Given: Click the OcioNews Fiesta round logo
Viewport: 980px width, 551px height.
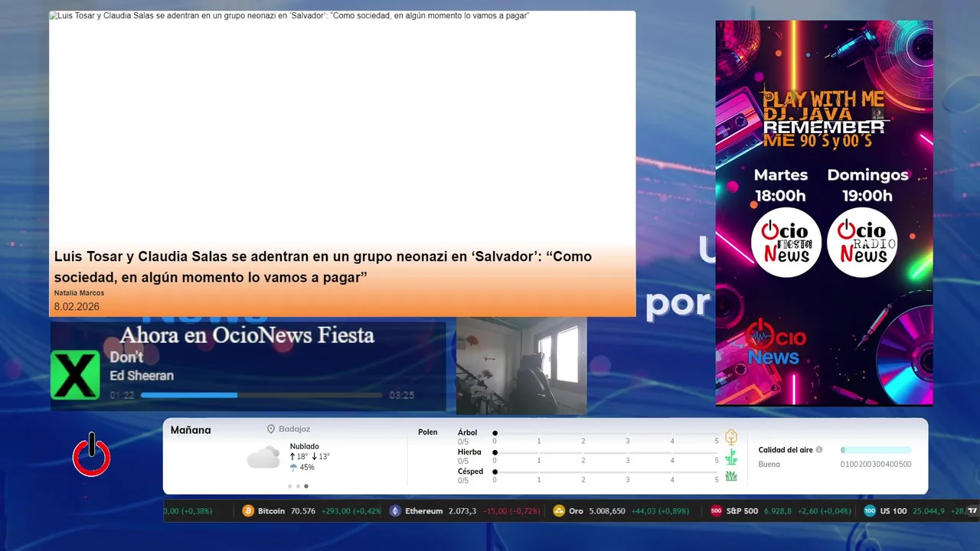Looking at the screenshot, I should click(786, 243).
